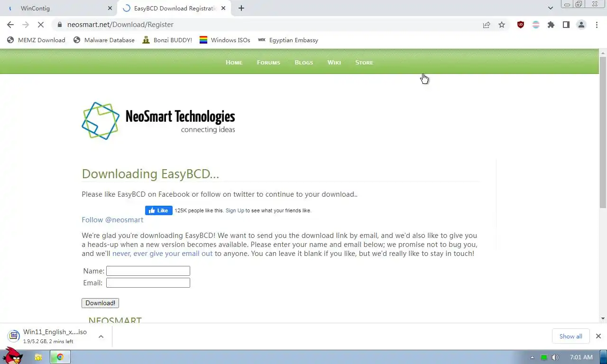Open Wiki in site navigation

tap(334, 63)
